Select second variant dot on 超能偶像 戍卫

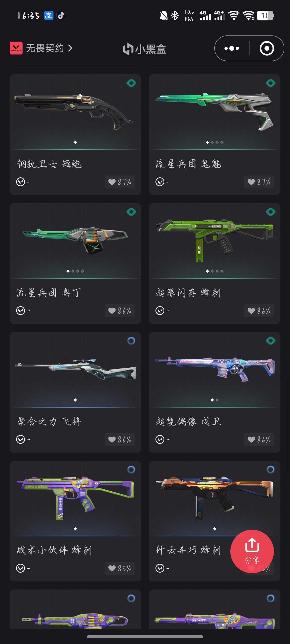[217, 400]
